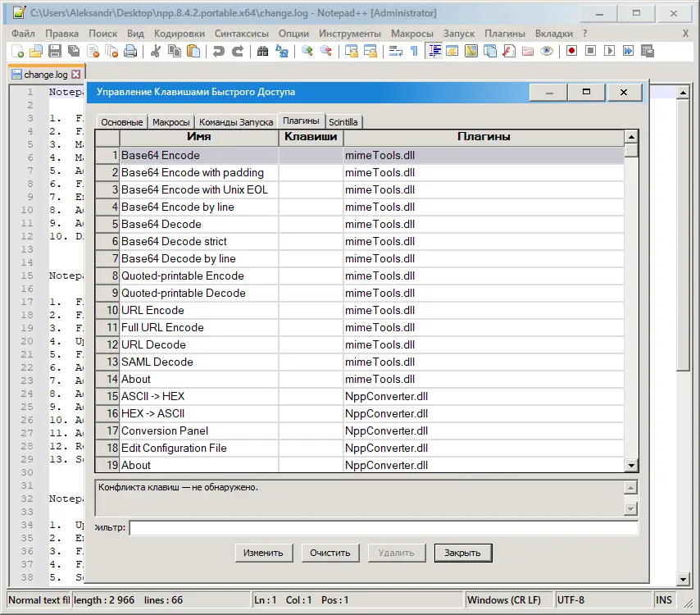The height and width of the screenshot is (615, 700).
Task: Select the Conversion Panel row
Action: (359, 430)
